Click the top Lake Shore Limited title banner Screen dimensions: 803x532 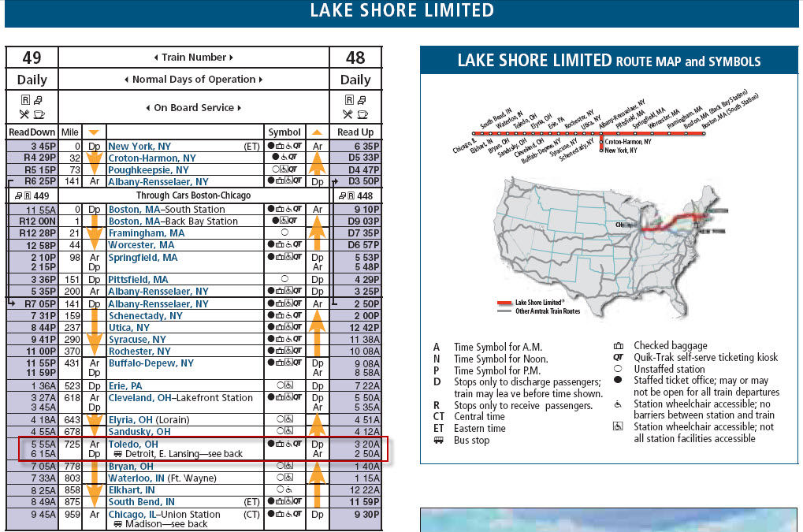coord(402,11)
